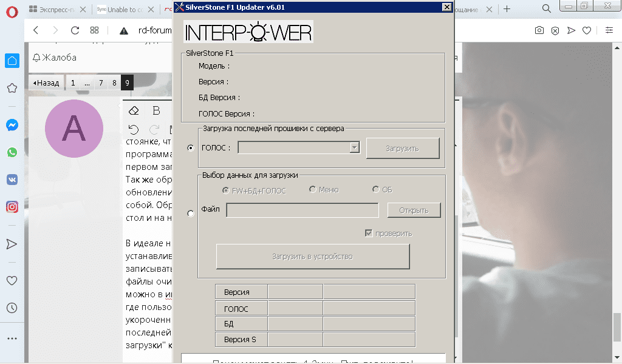Open Facebook Messenger in Opera sidebar
Image resolution: width=622 pixels, height=364 pixels.
click(12, 125)
